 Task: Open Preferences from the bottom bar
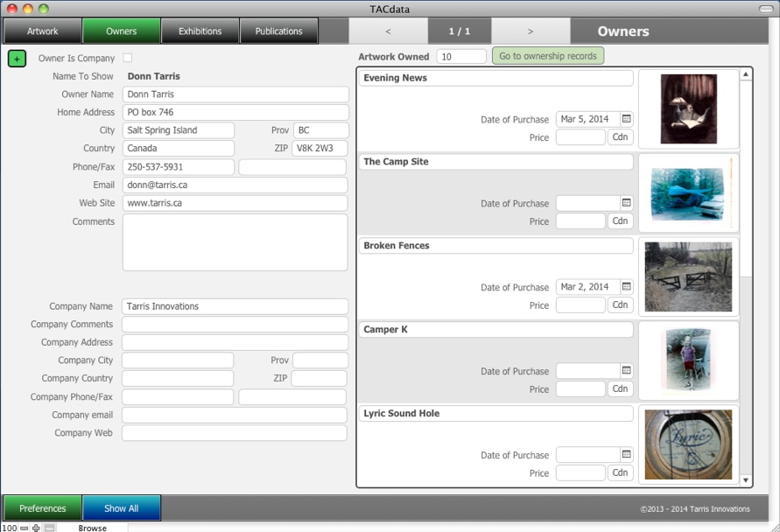(x=43, y=508)
